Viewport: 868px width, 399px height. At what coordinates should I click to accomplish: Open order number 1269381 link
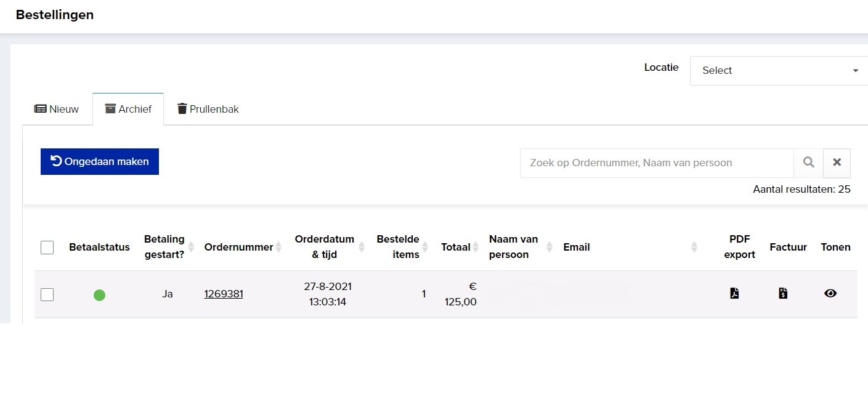(x=224, y=294)
